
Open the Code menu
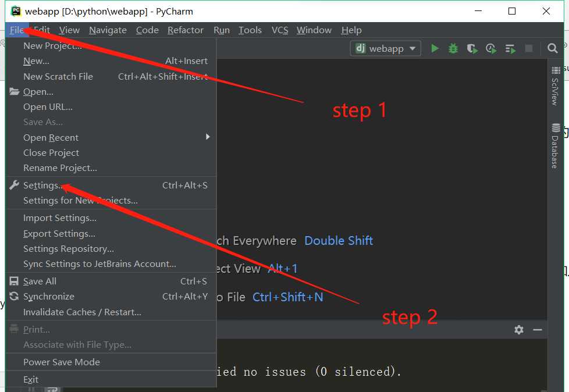[147, 30]
